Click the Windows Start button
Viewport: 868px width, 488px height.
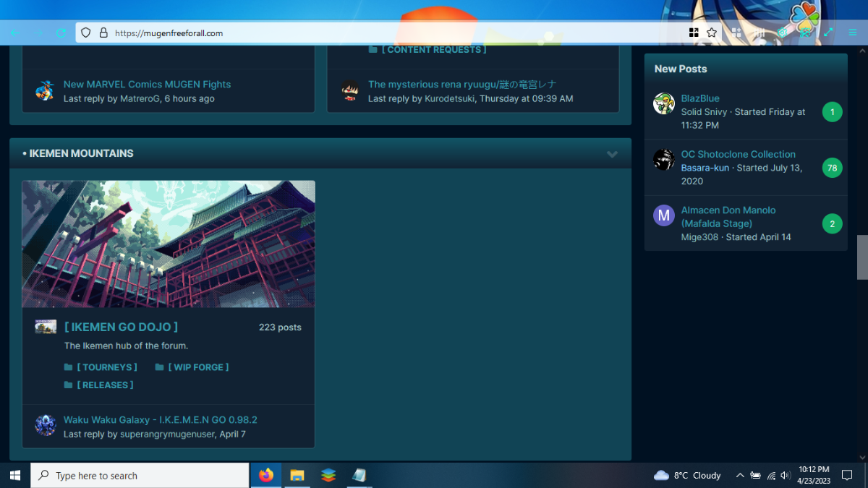click(x=14, y=475)
